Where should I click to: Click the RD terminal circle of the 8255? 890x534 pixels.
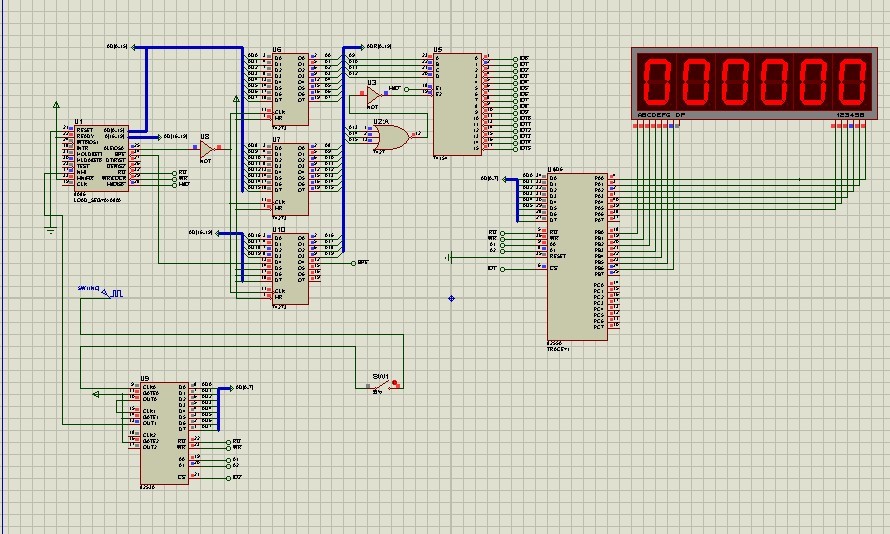[x=502, y=233]
